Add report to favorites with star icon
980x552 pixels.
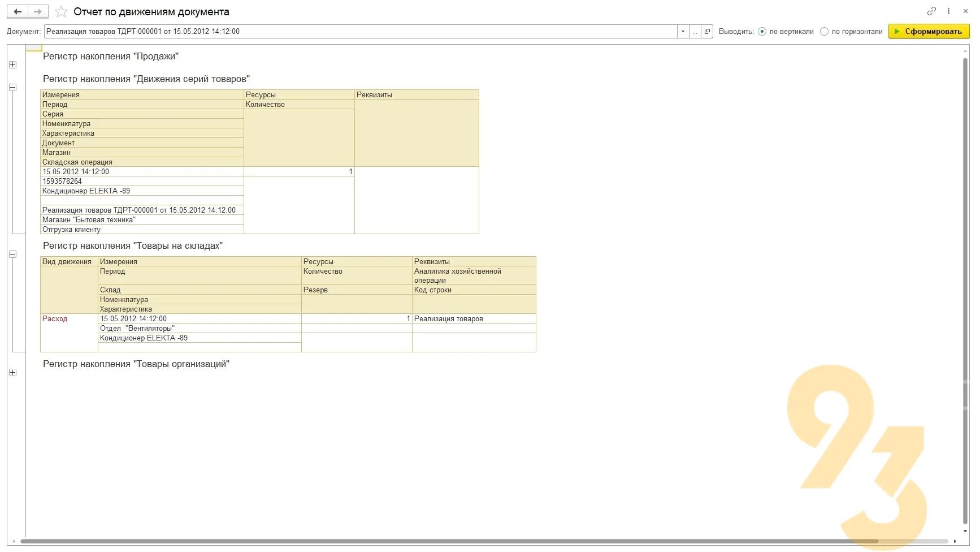point(61,11)
